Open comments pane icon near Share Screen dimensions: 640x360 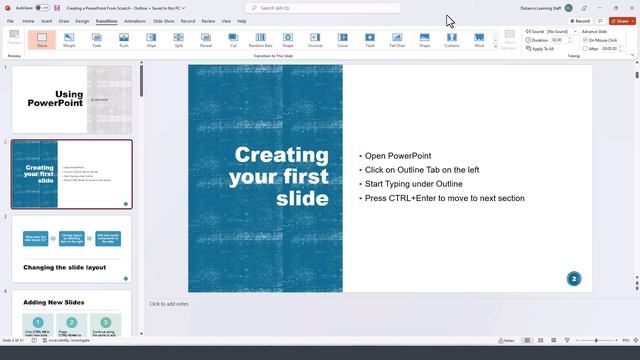pos(600,21)
